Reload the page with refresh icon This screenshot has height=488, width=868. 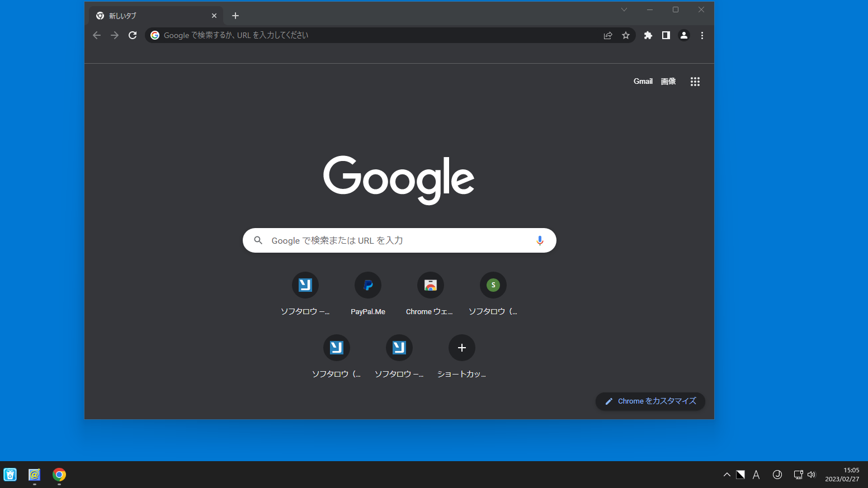point(133,35)
